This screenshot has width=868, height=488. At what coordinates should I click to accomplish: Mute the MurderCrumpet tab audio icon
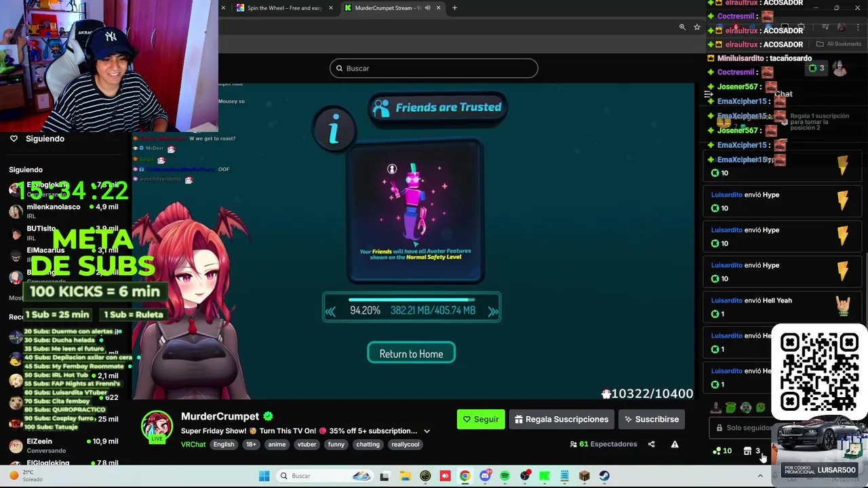(427, 8)
